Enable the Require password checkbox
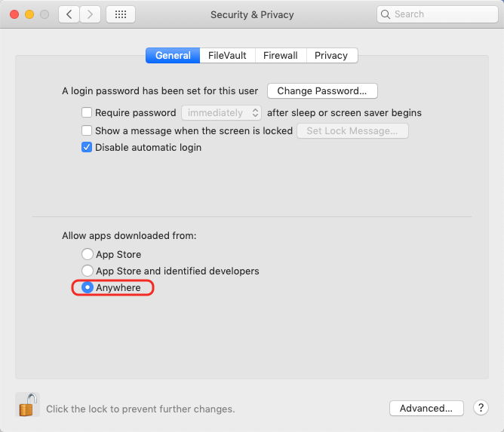 [x=87, y=113]
